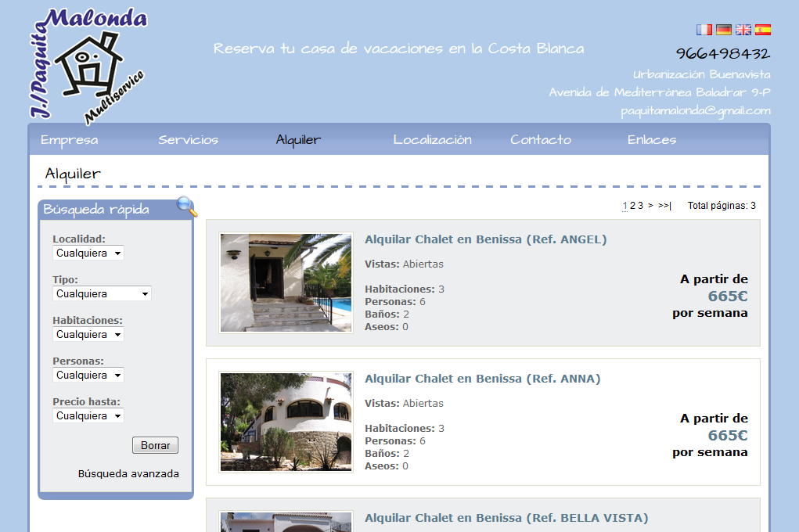The height and width of the screenshot is (532, 799).
Task: Switch site language to English flag
Action: point(743,30)
